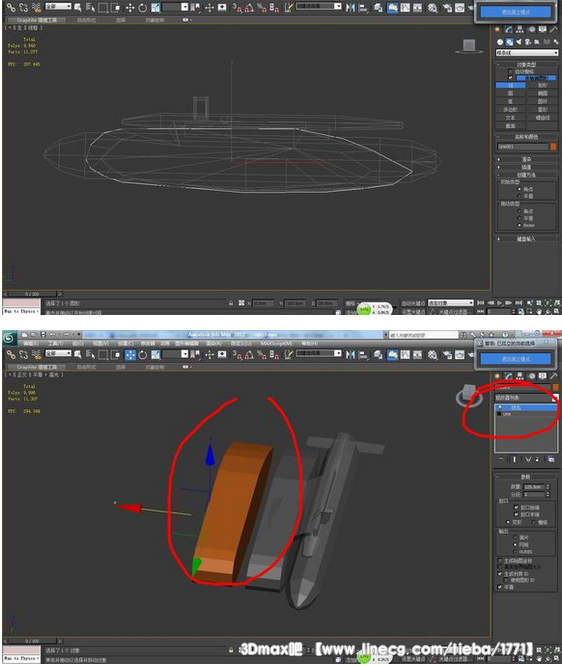Tick 自动栅格 checkbox in top panel

click(511, 71)
